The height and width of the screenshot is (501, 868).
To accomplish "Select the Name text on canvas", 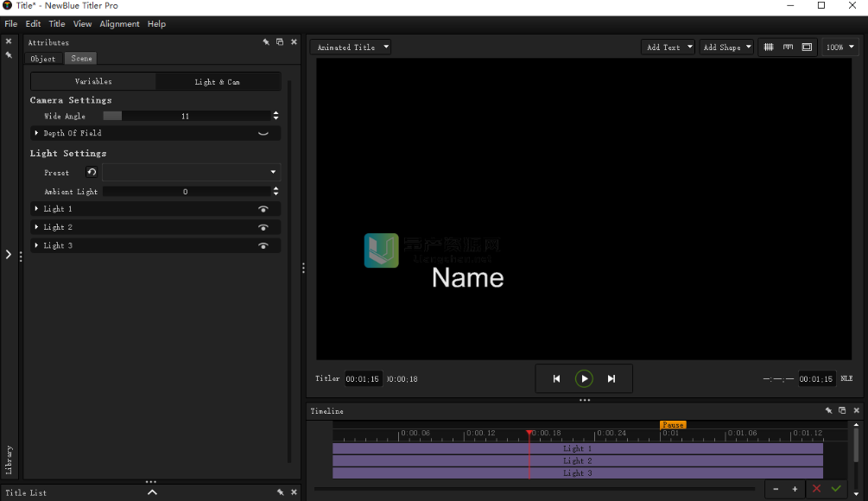I will (x=468, y=277).
